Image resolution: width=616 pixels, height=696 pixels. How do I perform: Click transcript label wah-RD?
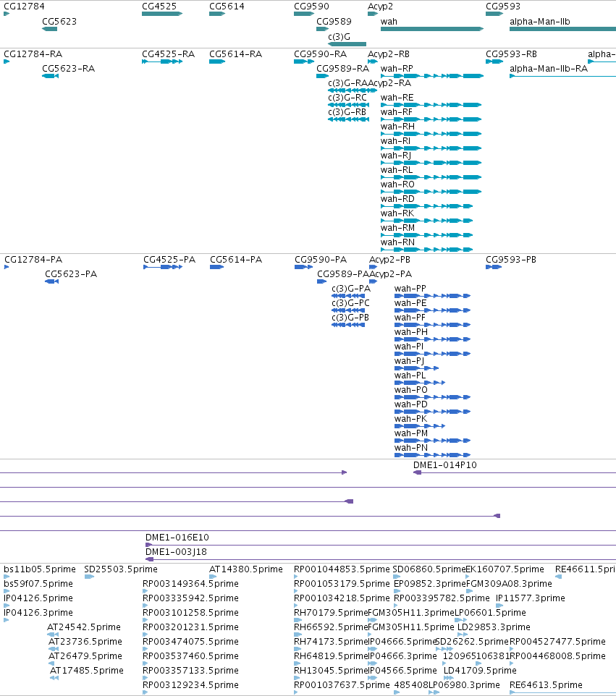tap(397, 199)
